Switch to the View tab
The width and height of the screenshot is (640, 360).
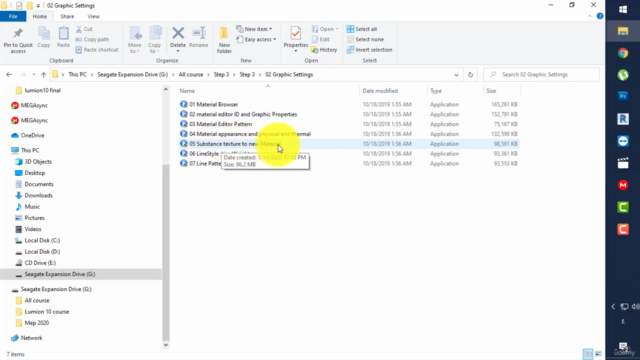(93, 16)
